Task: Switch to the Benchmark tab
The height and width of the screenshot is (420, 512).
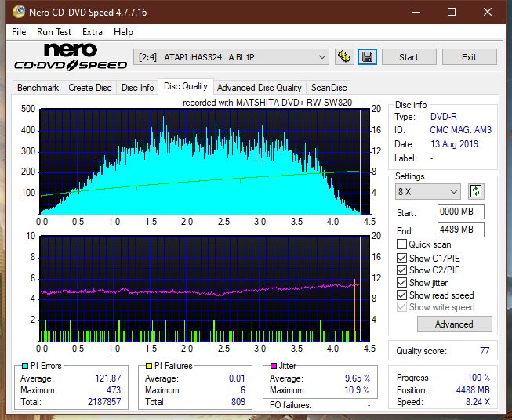Action: pyautogui.click(x=38, y=88)
